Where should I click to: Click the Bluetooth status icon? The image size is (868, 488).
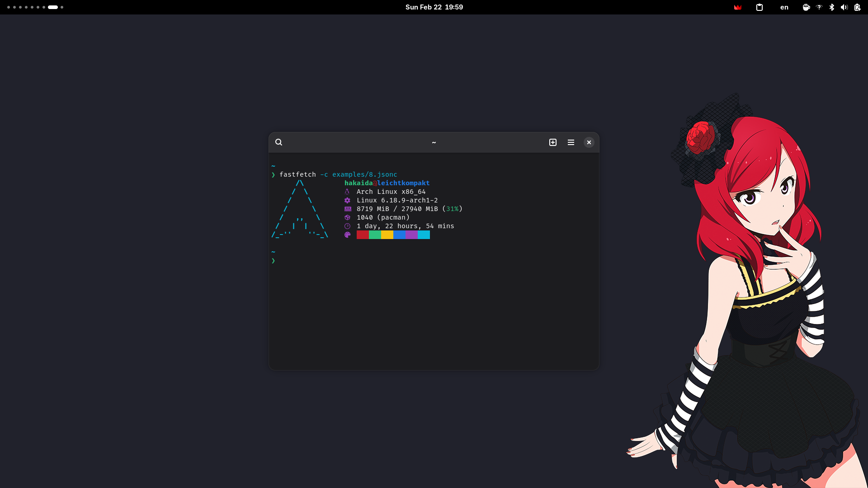coord(832,7)
